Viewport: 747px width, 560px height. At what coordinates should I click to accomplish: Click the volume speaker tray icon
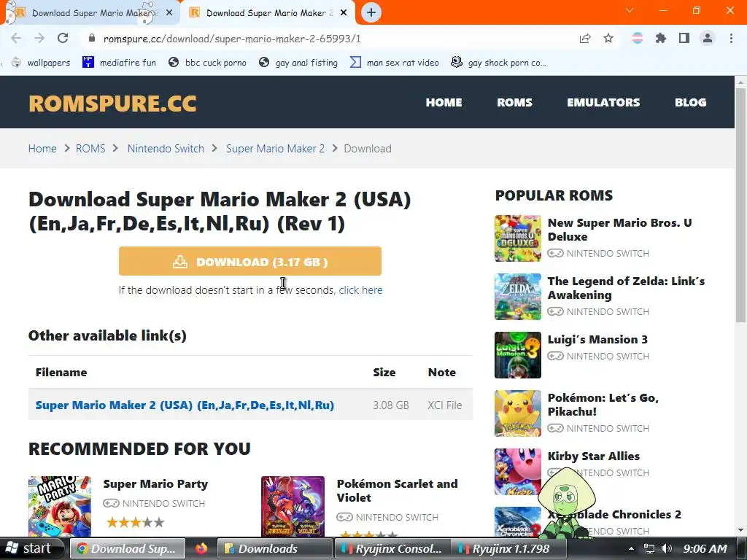pos(667,548)
